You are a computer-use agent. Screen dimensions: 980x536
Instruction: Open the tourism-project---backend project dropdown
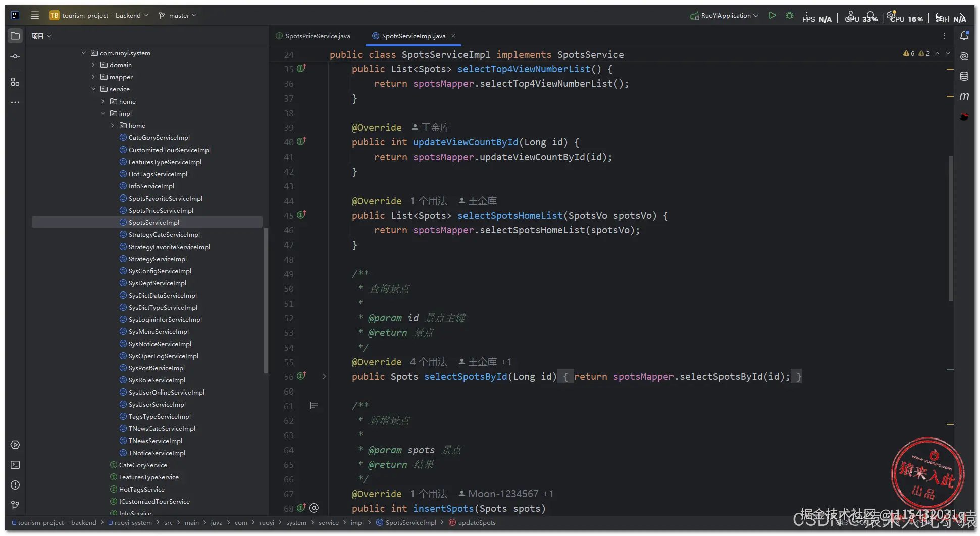pos(99,15)
